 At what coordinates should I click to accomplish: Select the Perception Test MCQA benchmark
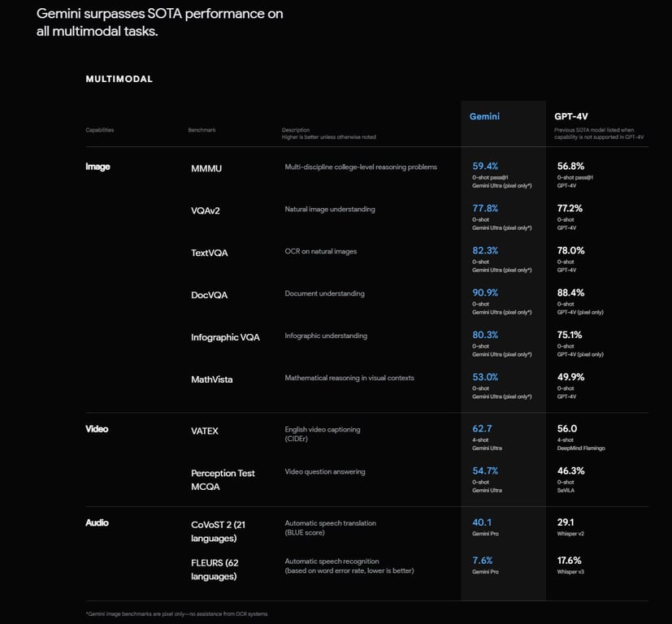tap(223, 479)
